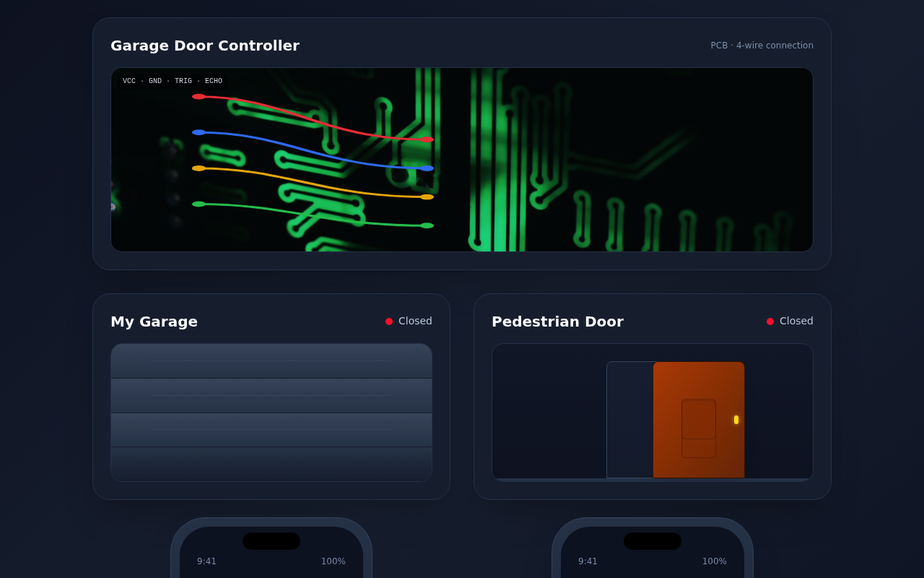Click the VCC GND TRIG ECHO pin label
Image resolution: width=924 pixels, height=578 pixels.
(x=173, y=81)
